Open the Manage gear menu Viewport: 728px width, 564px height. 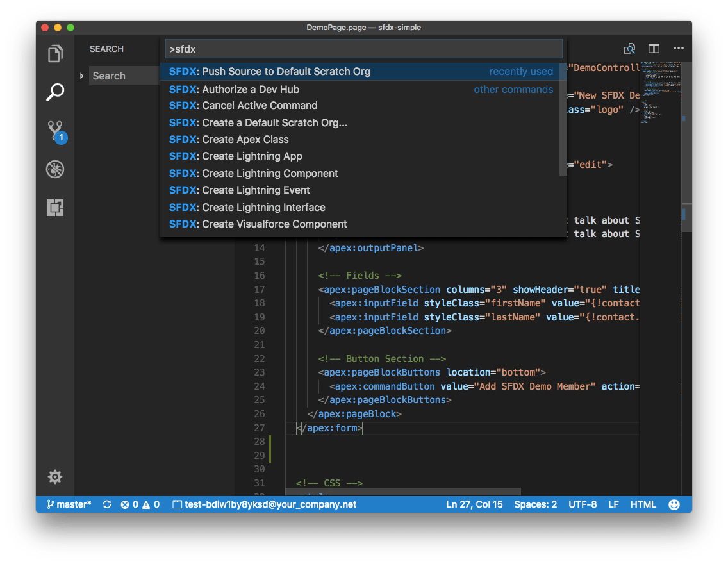55,477
